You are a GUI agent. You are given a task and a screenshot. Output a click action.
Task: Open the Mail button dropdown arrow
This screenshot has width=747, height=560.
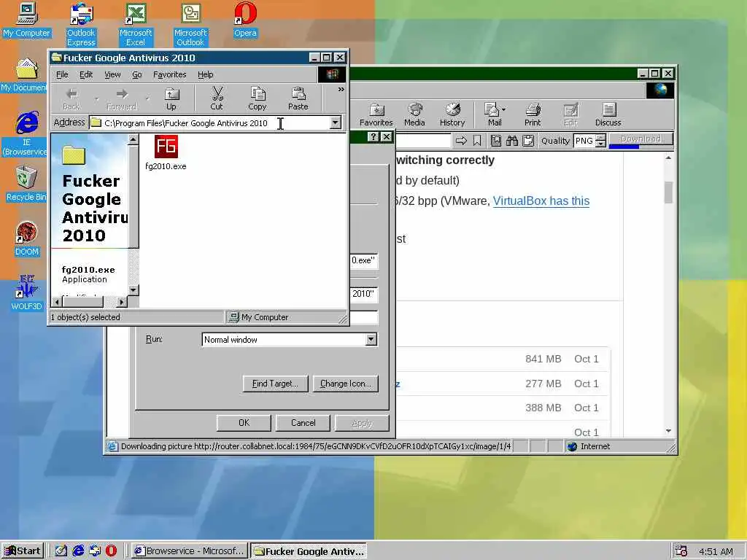503,109
